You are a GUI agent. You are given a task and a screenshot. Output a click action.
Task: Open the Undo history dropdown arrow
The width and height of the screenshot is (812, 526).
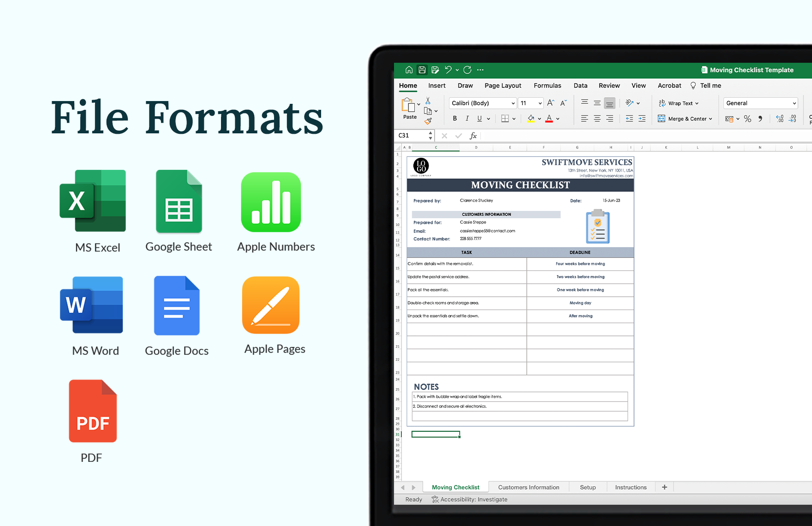pos(457,70)
